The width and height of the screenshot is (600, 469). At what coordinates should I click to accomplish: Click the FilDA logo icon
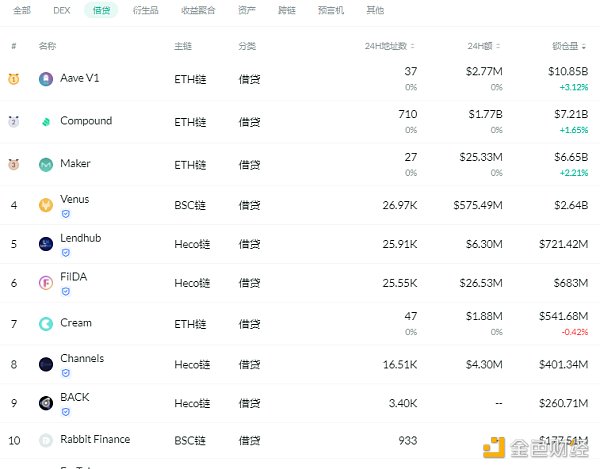coord(45,283)
